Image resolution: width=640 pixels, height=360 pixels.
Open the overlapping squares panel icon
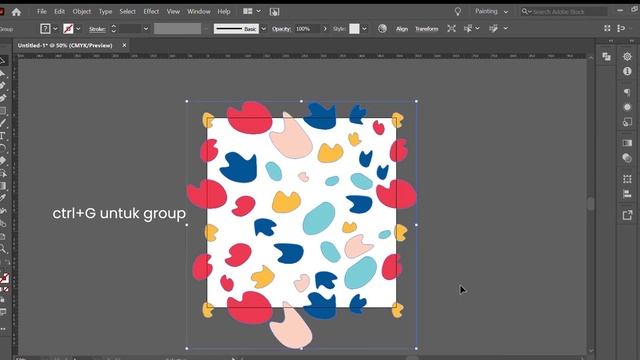[607, 57]
